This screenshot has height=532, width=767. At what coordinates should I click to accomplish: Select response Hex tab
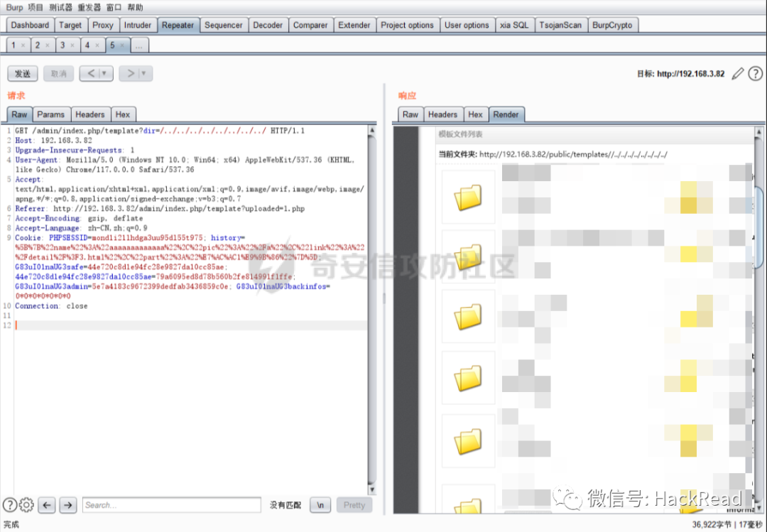pos(475,114)
